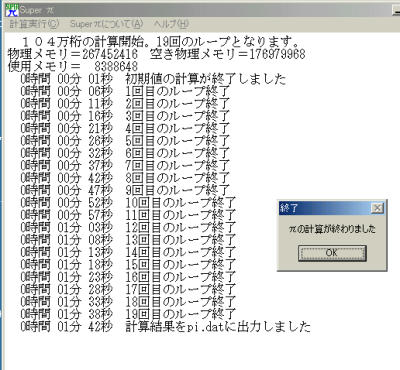Click the 16回目のループ終了 line
The width and height of the screenshot is (400, 370).
click(128, 277)
